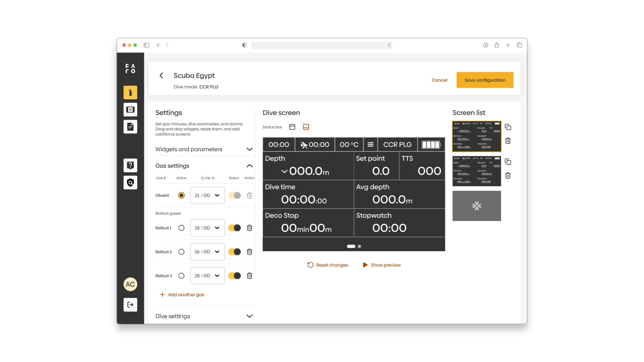Click the help question mark sidebar icon
The width and height of the screenshot is (644, 362).
tap(130, 165)
